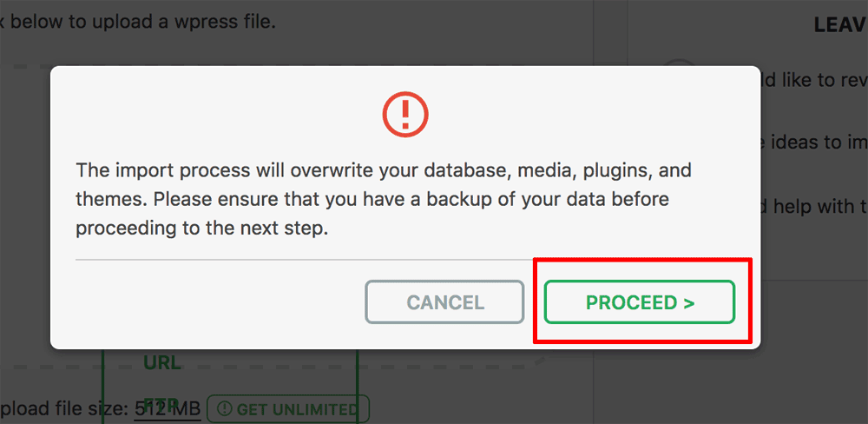Cancel the import warning dialog

tap(444, 302)
